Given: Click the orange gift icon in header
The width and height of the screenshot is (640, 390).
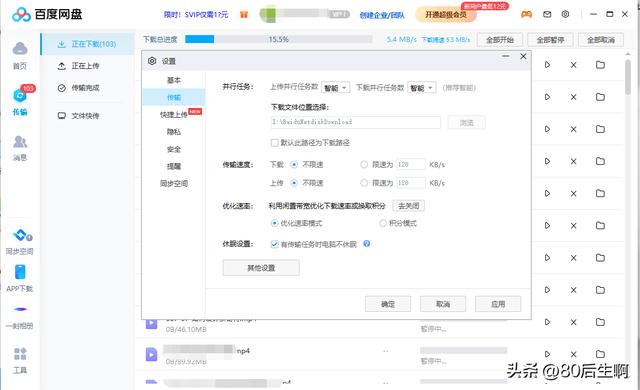Looking at the screenshot, I should point(244,15).
